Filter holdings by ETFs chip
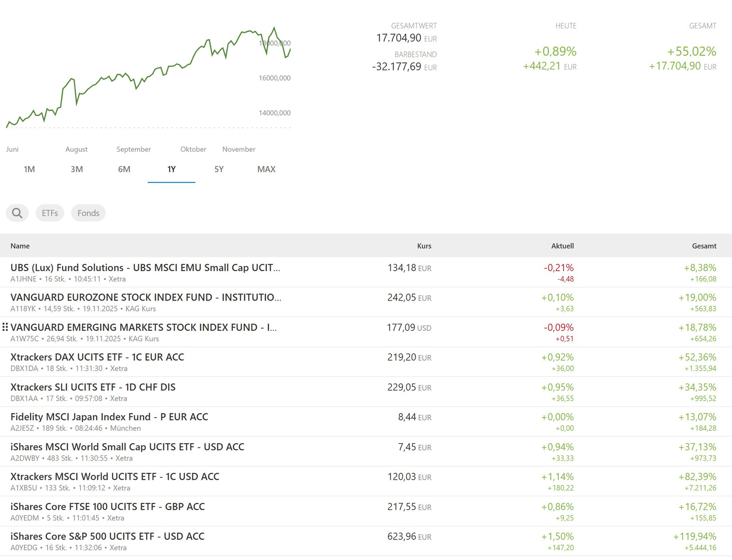The width and height of the screenshot is (732, 560). 50,213
